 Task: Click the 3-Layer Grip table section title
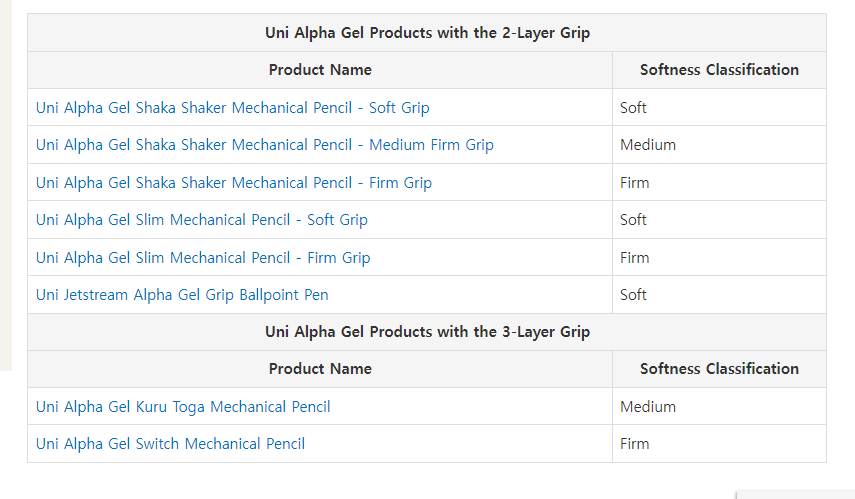tap(427, 332)
